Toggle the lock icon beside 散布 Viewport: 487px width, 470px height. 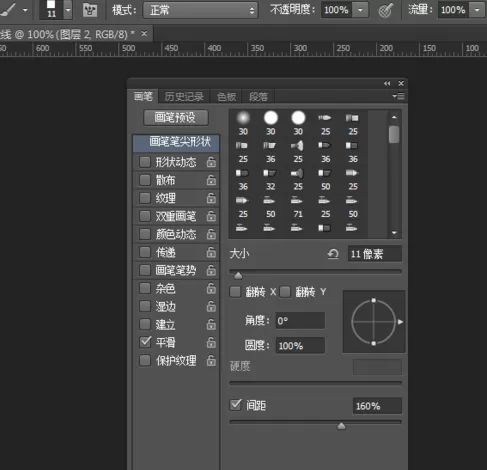[211, 180]
